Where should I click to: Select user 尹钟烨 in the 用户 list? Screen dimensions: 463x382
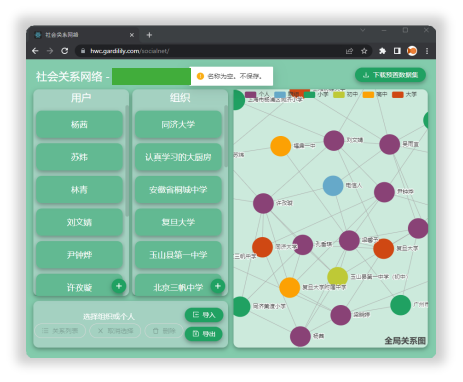pyautogui.click(x=79, y=255)
